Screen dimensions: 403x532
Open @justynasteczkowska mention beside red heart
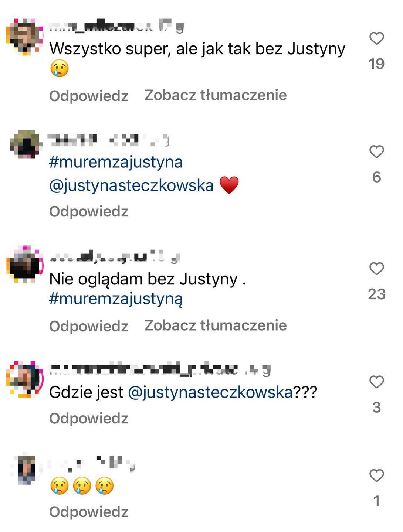click(131, 185)
